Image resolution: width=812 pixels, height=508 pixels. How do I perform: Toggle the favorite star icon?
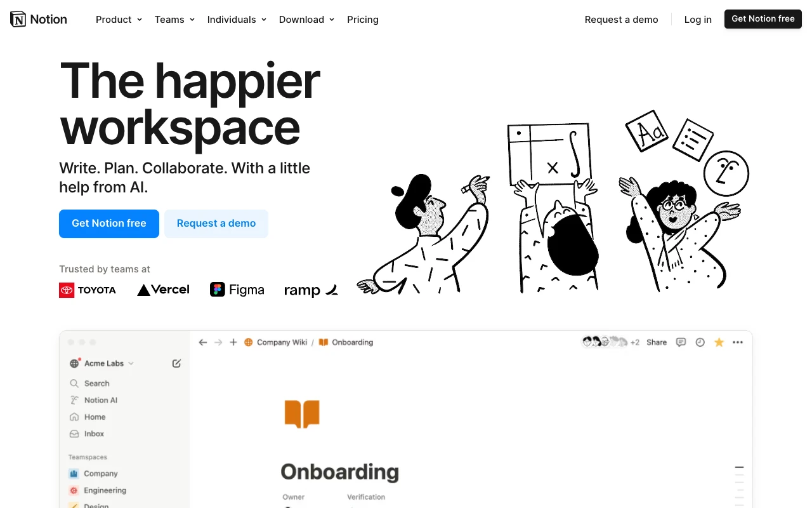click(719, 342)
